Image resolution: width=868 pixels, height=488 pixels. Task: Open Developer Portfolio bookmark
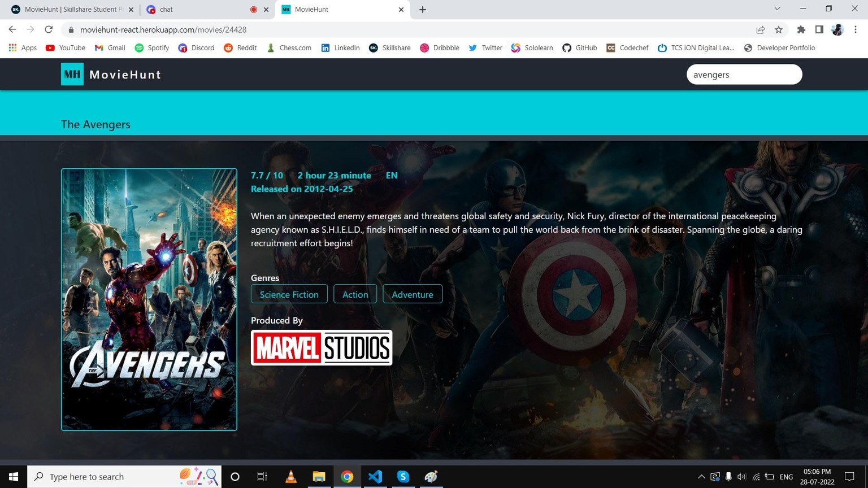tap(779, 48)
